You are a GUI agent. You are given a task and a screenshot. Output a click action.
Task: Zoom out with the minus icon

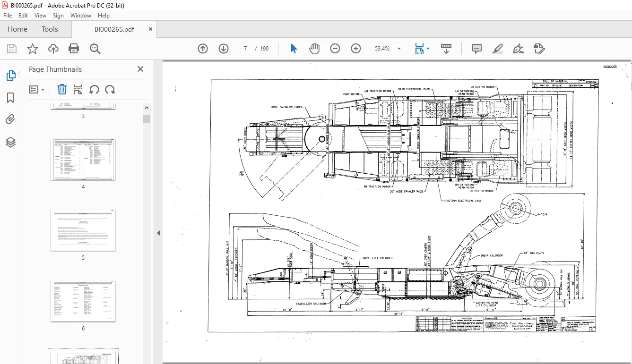(335, 49)
